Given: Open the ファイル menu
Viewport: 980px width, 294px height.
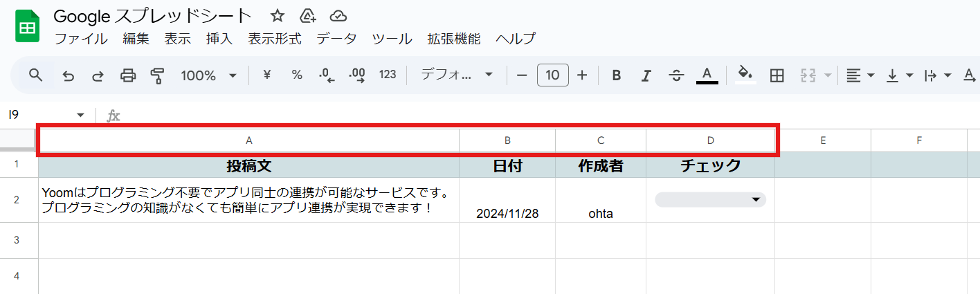Looking at the screenshot, I should (81, 39).
